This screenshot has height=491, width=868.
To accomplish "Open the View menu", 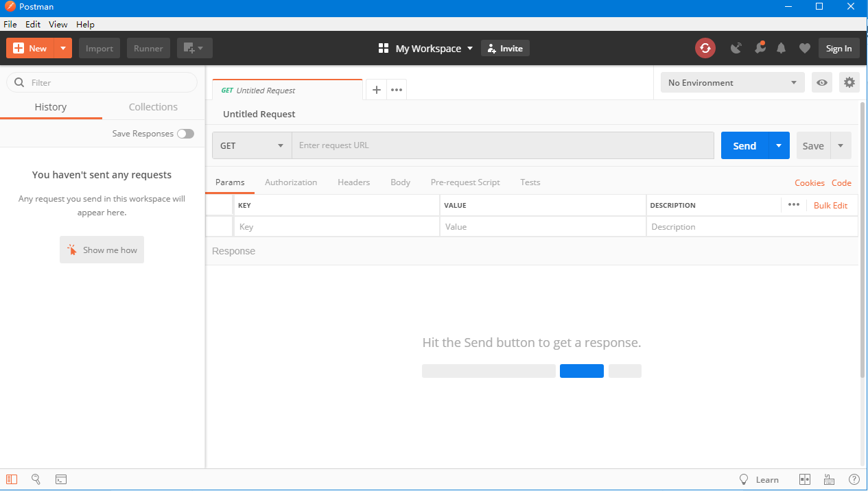I will (58, 24).
